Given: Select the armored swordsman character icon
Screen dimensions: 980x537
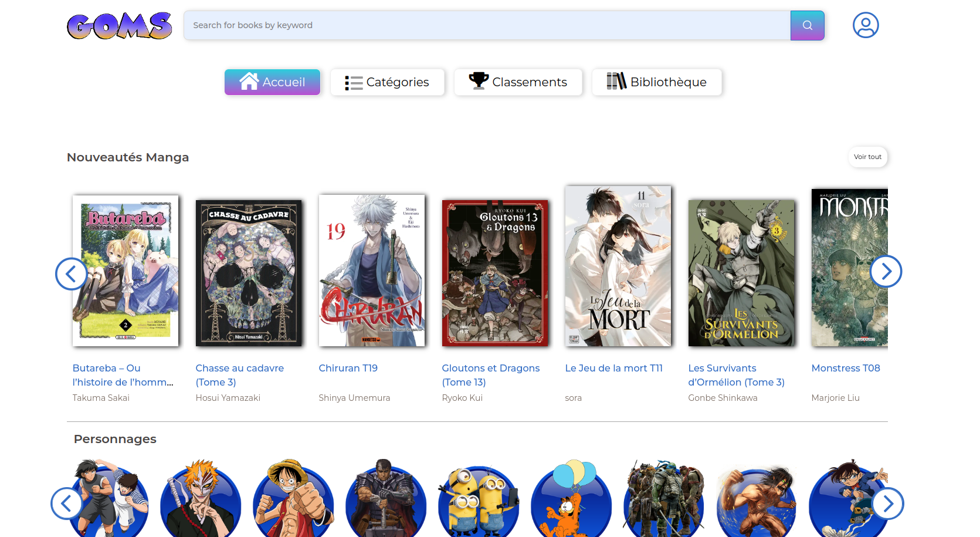Looking at the screenshot, I should click(x=386, y=499).
